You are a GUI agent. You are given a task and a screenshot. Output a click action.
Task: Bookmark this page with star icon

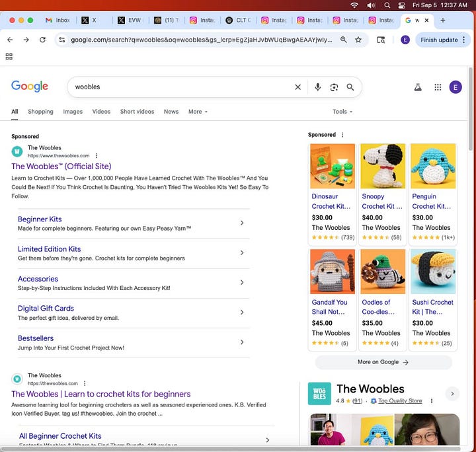[x=358, y=40]
